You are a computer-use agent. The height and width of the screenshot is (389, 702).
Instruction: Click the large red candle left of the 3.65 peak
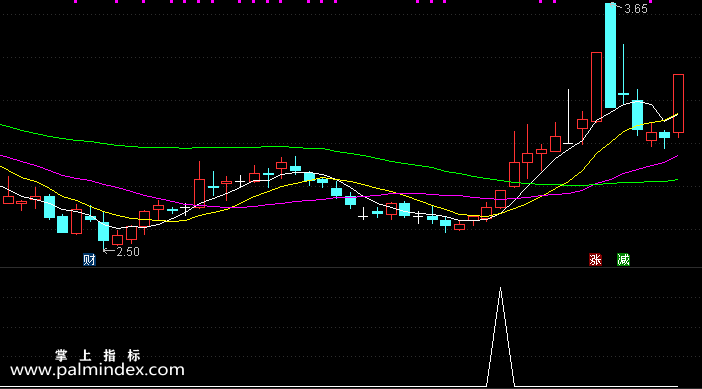[x=596, y=87]
